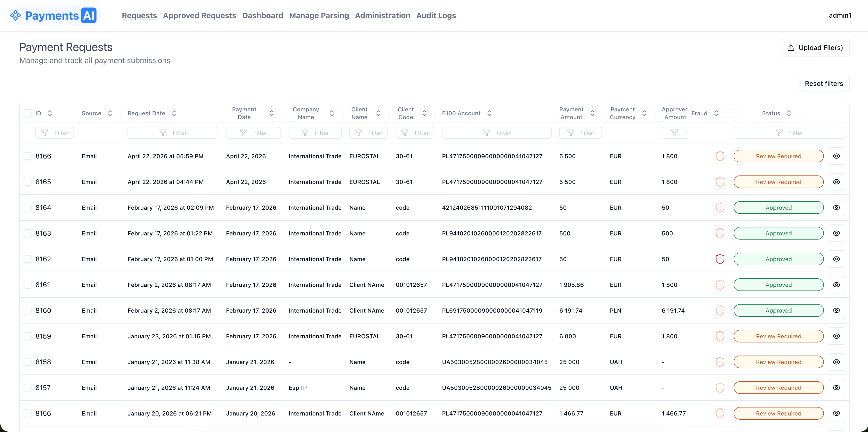Open the eye icon for request 8165
The height and width of the screenshot is (432, 868).
[x=836, y=182]
